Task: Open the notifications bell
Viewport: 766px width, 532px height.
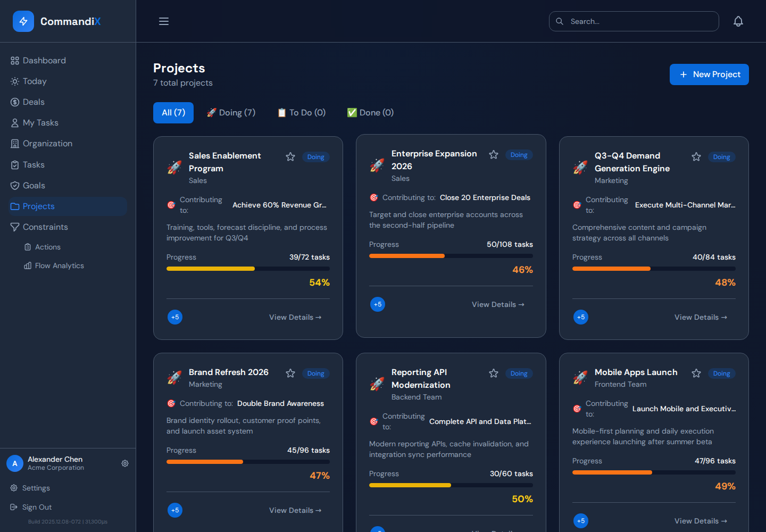Action: click(x=738, y=21)
